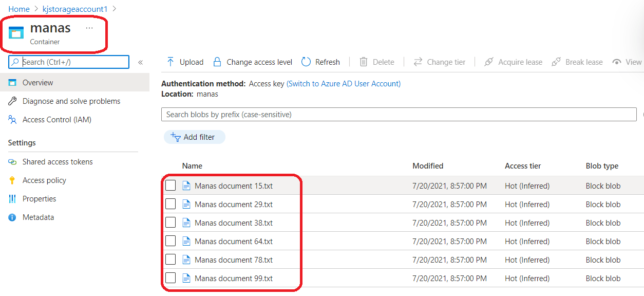Click the Diagnose and solve problems wrench icon
Image resolution: width=644 pixels, height=296 pixels.
pyautogui.click(x=12, y=101)
